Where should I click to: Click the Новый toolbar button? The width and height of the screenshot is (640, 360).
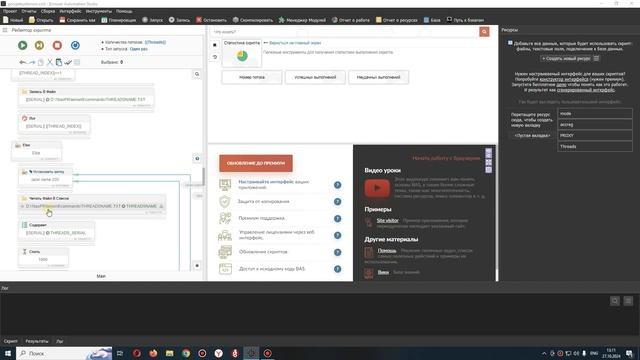pos(13,20)
